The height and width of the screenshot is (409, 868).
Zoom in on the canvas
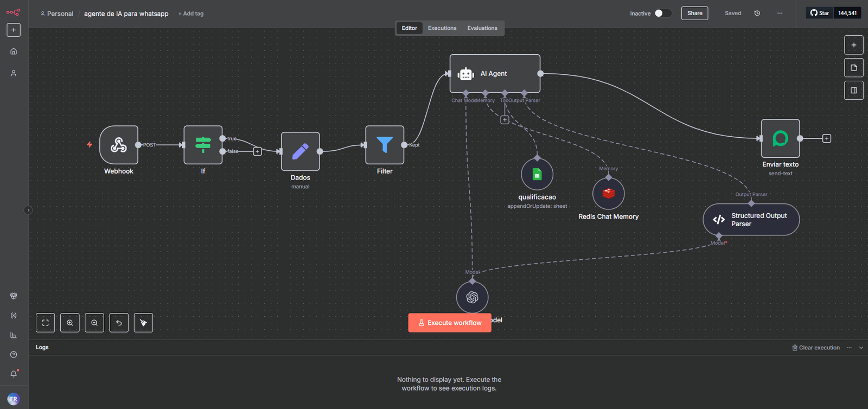(x=70, y=323)
